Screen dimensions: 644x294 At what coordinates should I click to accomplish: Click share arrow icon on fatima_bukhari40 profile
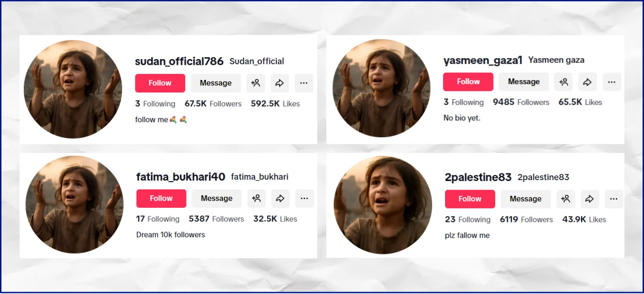pos(281,198)
